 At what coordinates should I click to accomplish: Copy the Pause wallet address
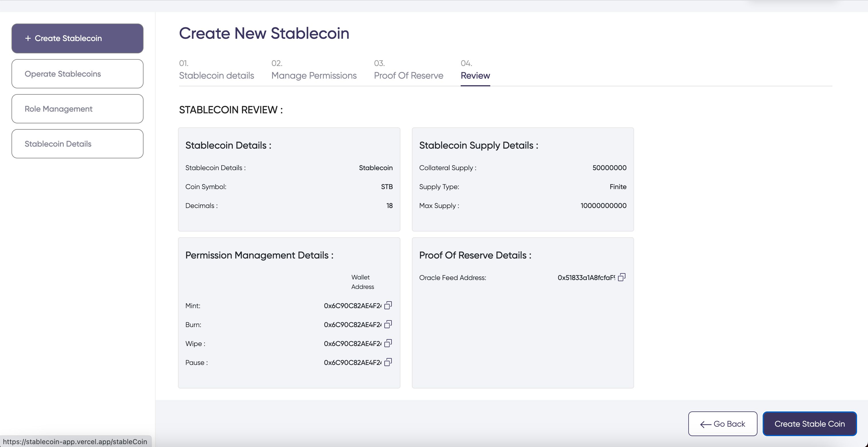[x=388, y=362]
